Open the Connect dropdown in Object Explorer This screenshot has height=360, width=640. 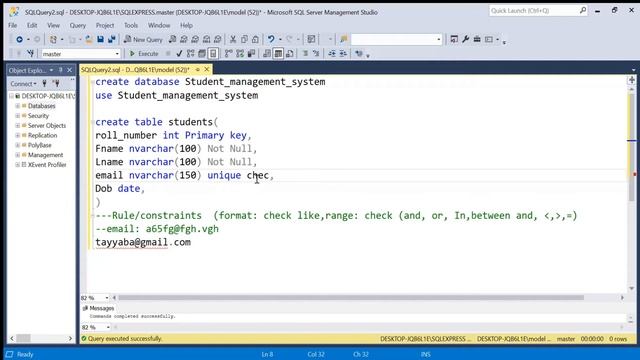pyautogui.click(x=23, y=84)
